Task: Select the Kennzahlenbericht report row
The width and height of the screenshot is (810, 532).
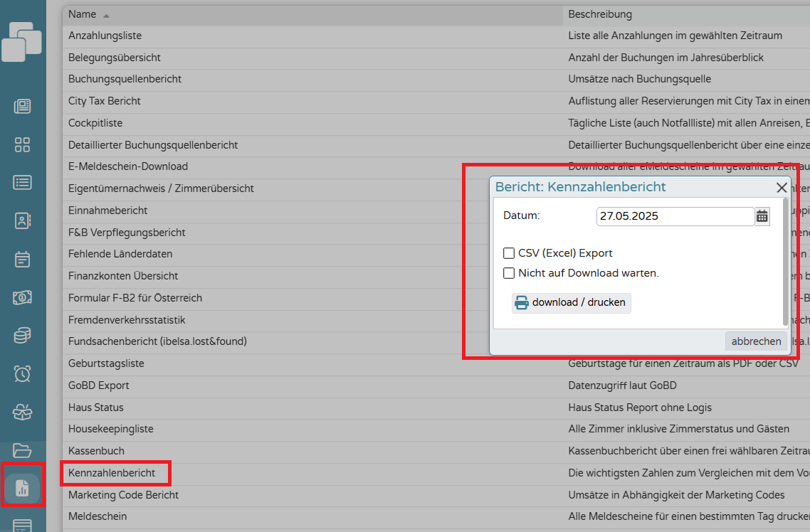Action: [112, 473]
